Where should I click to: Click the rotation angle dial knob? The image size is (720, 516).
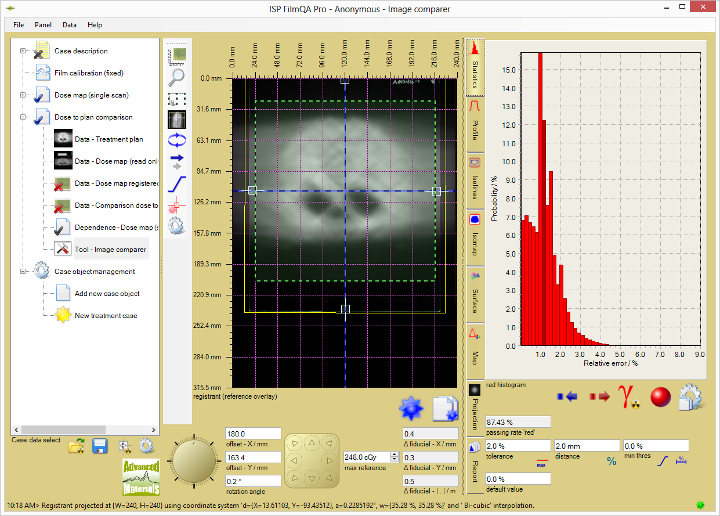coord(193,460)
